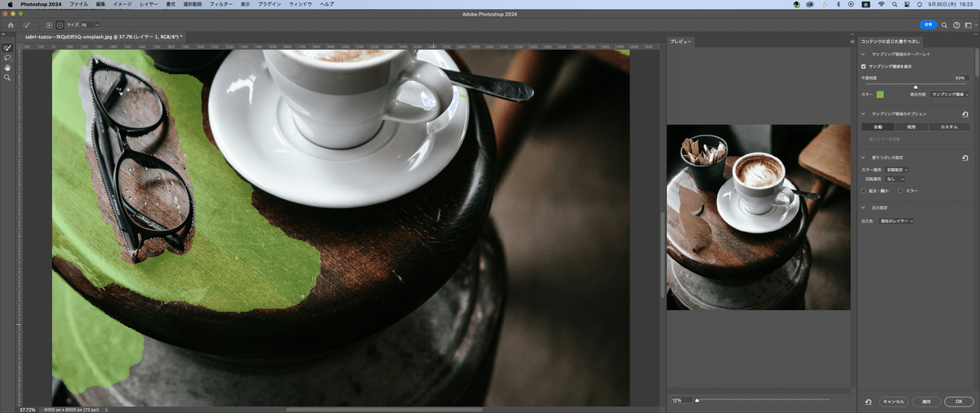Click the blue 共有 button
Screen dimensions: 980x413
click(927, 25)
